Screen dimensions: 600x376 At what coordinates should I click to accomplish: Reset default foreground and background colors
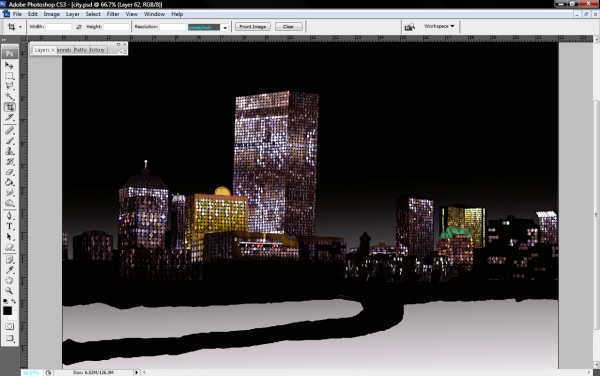click(x=5, y=301)
